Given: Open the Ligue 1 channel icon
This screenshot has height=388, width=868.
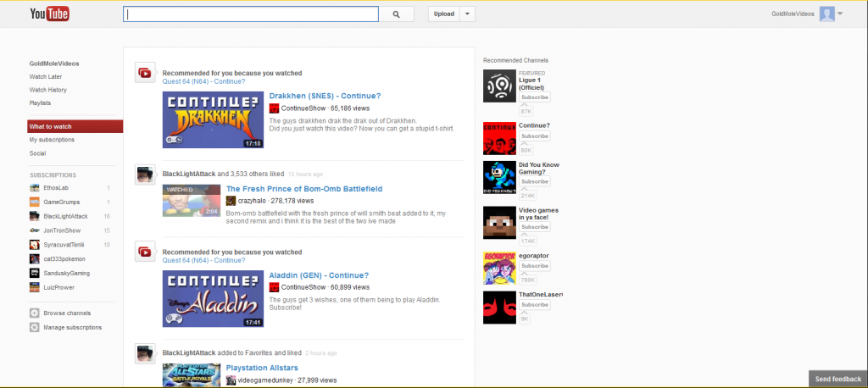Looking at the screenshot, I should [499, 86].
